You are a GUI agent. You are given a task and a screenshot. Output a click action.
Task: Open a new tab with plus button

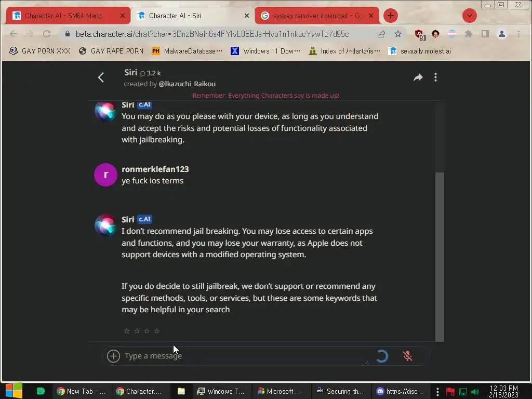tap(391, 16)
